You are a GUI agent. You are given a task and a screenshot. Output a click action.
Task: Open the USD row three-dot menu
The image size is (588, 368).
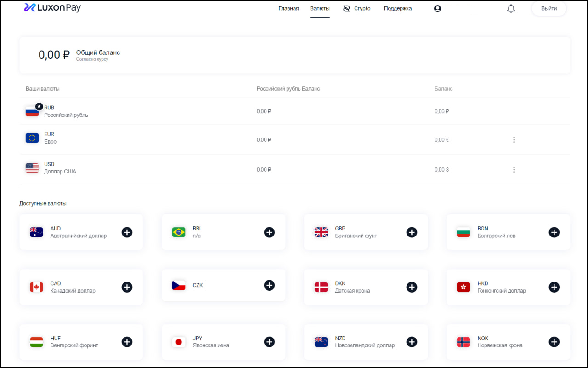click(x=514, y=170)
